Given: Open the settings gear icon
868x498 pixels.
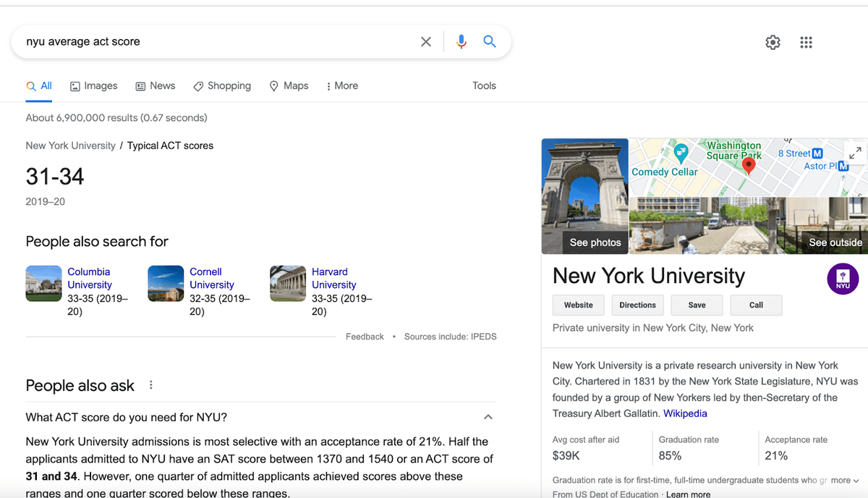Looking at the screenshot, I should point(773,43).
